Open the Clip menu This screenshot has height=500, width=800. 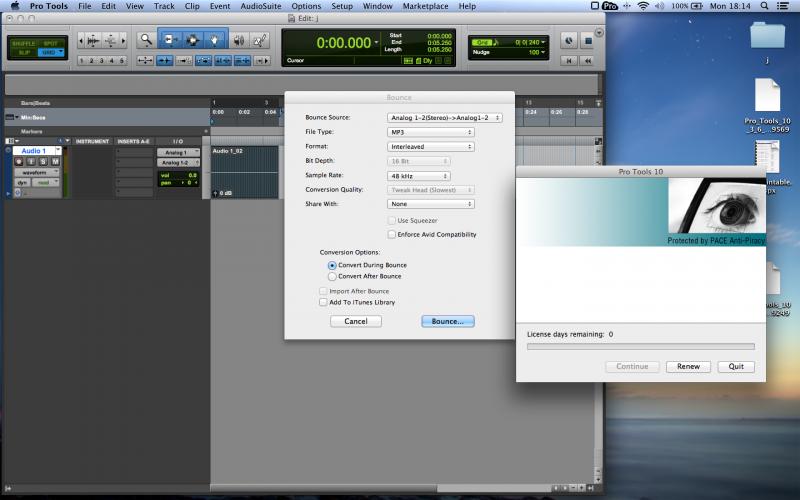(192, 6)
